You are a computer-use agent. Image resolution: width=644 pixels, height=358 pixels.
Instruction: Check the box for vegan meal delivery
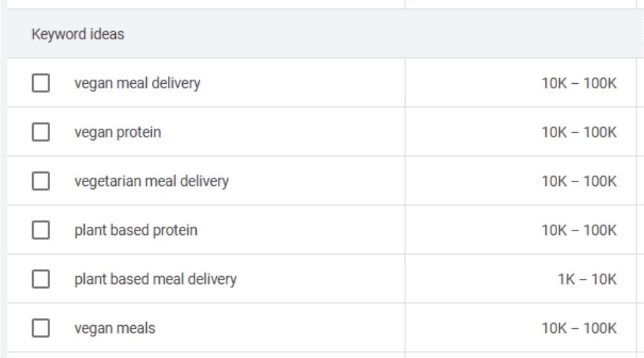click(41, 84)
